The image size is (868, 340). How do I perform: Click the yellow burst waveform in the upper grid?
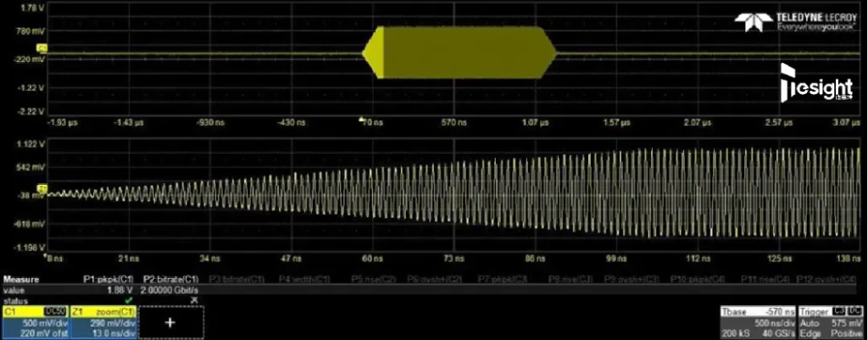pyautogui.click(x=459, y=53)
